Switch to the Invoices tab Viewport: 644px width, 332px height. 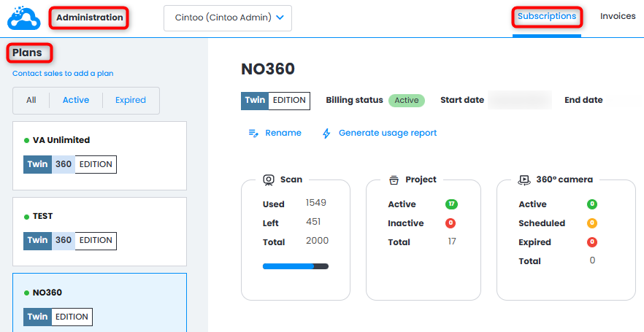pos(618,16)
